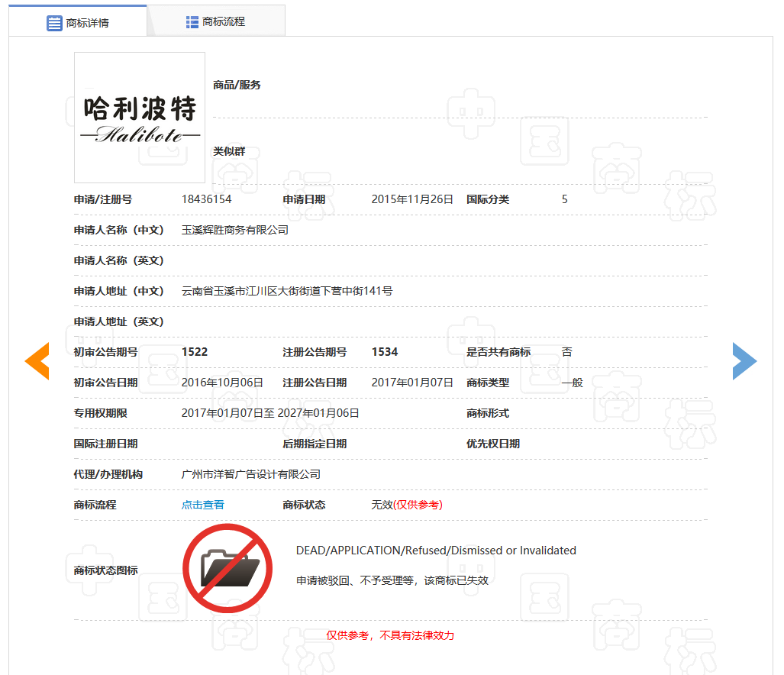The height and width of the screenshot is (675, 784).
Task: Click the 后期指定日期 label
Action: [315, 444]
